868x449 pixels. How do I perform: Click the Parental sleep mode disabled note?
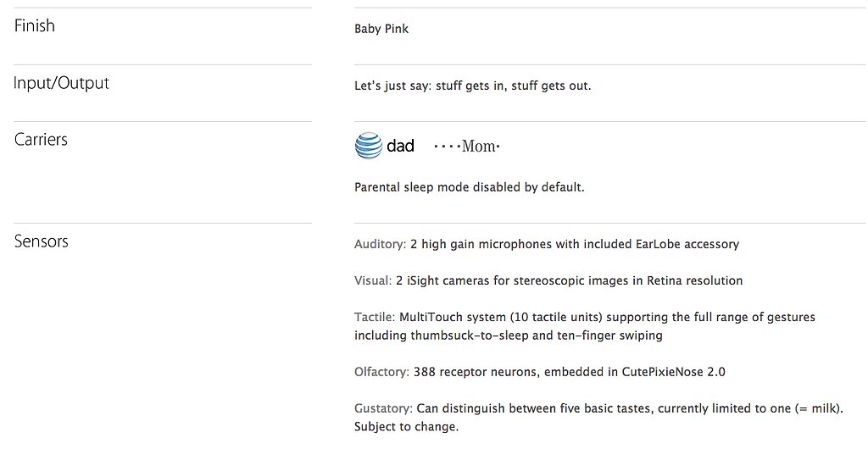(x=470, y=187)
